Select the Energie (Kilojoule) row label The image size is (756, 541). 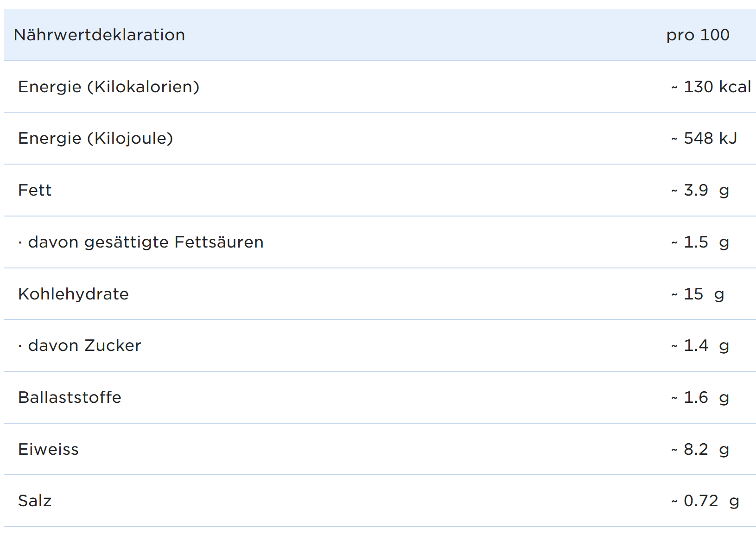[95, 139]
